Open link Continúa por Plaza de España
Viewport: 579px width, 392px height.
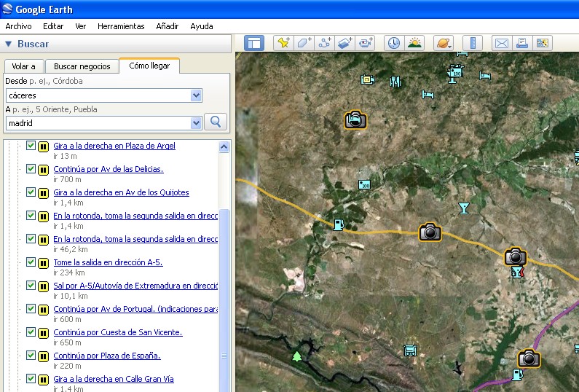107,355
